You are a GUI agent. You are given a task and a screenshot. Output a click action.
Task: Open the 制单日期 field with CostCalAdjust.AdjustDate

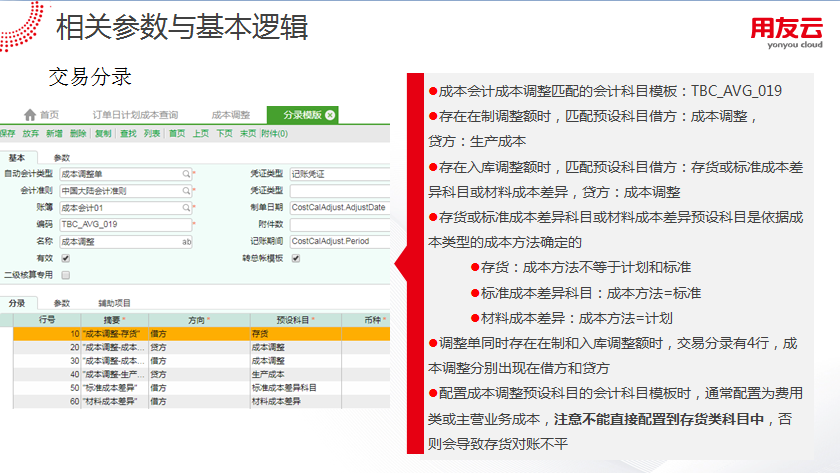tap(340, 207)
